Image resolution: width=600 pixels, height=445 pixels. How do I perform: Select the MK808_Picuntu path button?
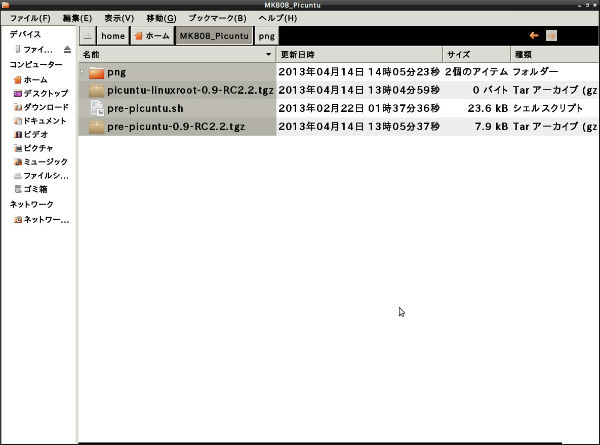point(214,36)
